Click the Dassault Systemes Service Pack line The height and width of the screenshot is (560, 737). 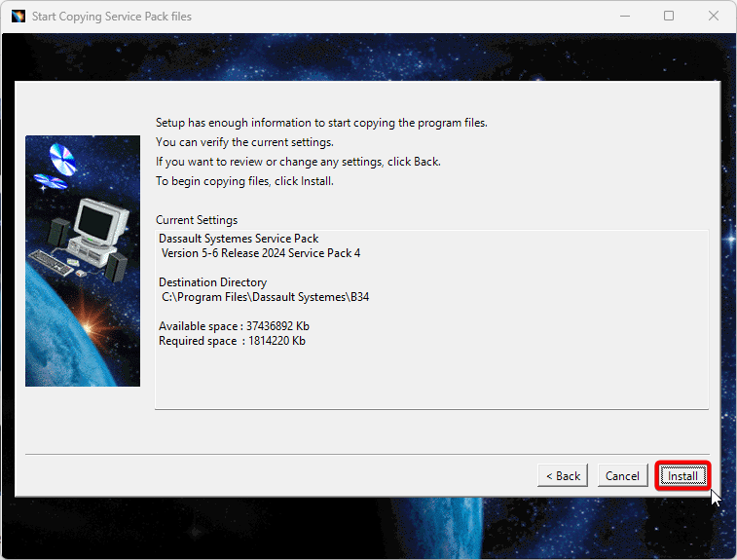click(x=239, y=239)
